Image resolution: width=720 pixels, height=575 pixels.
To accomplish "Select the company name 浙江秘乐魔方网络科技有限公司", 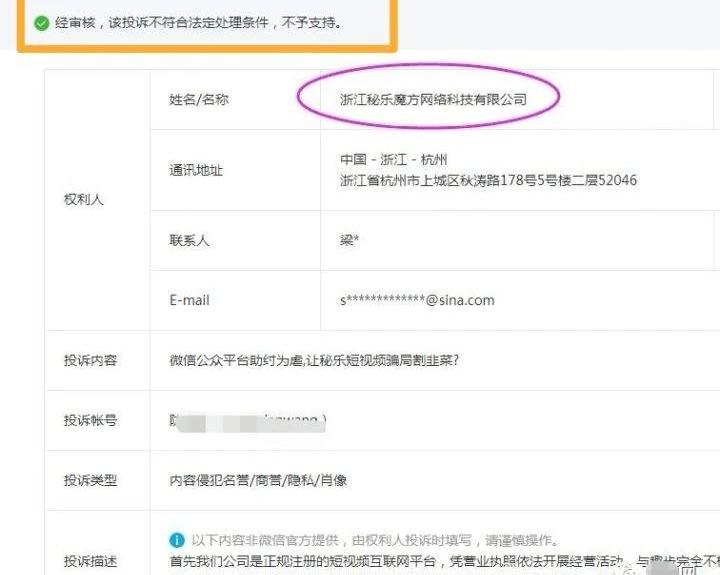I will [433, 99].
